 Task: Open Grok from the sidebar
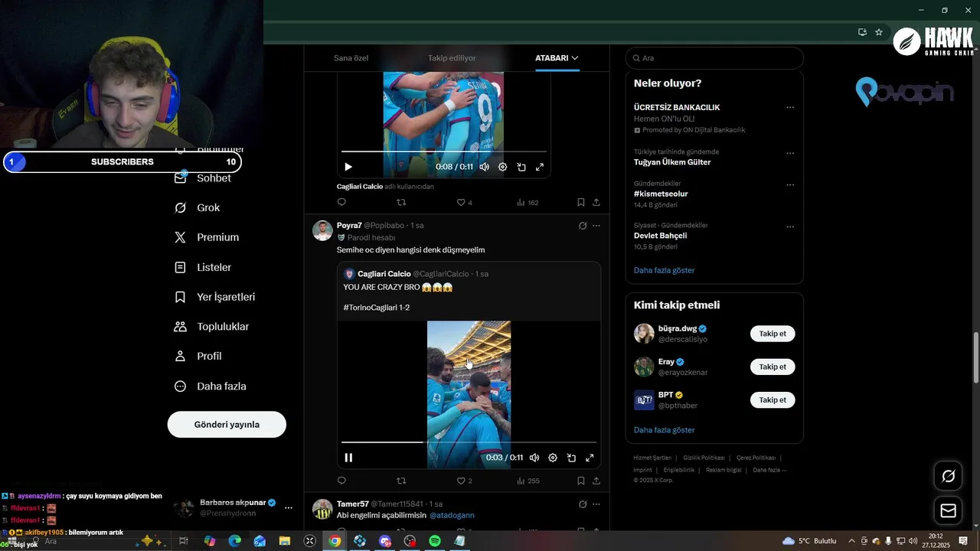point(198,207)
